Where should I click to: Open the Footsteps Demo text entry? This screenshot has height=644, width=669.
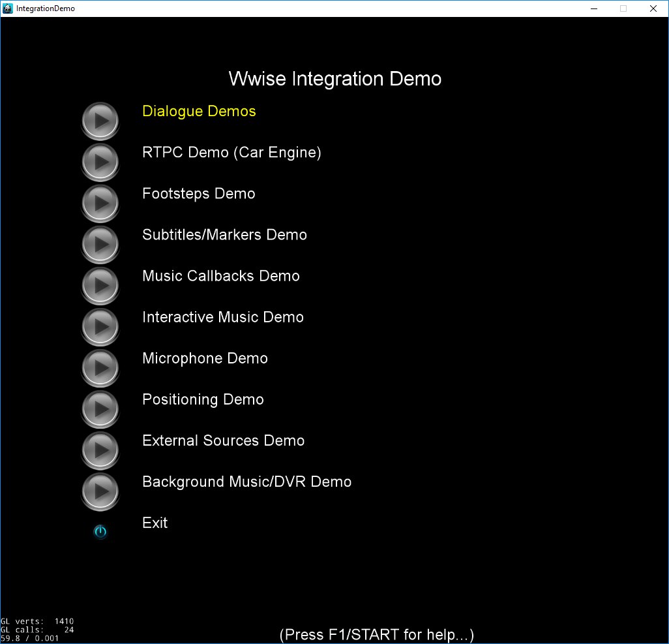[198, 194]
